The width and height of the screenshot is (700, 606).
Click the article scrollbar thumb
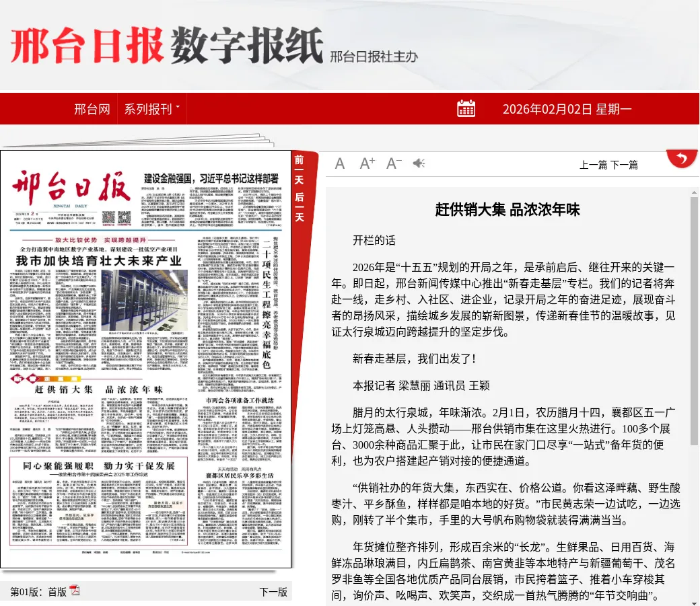pyautogui.click(x=694, y=321)
